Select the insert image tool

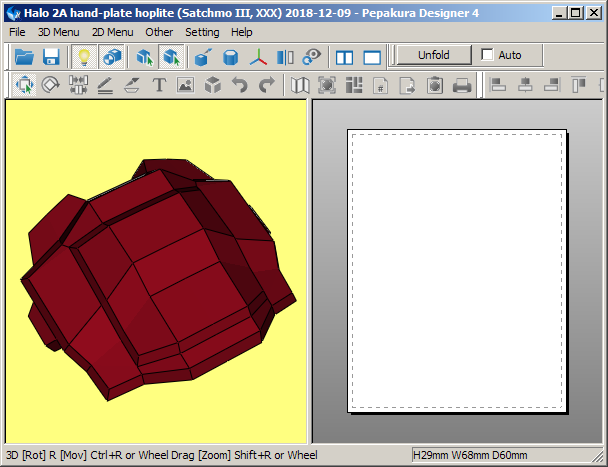(186, 85)
